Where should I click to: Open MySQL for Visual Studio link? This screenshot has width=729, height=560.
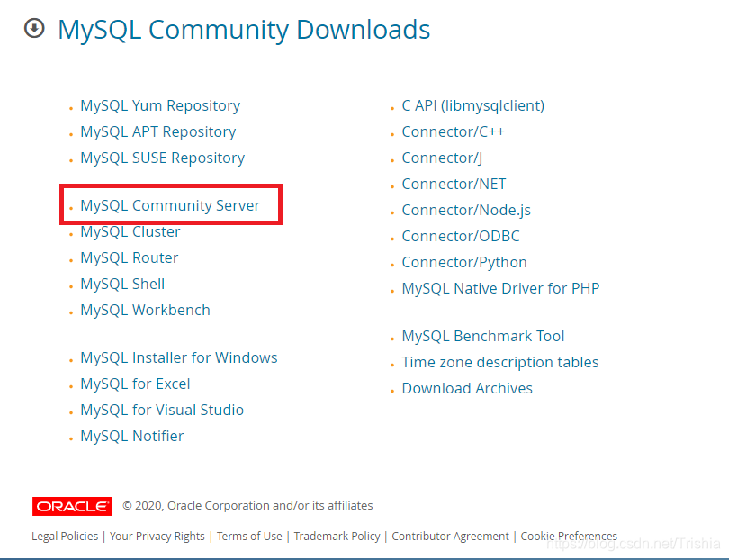(x=162, y=410)
